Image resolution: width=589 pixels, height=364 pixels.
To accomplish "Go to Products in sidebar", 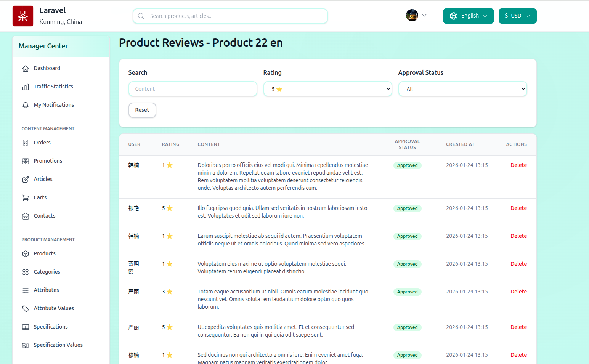I will click(45, 253).
